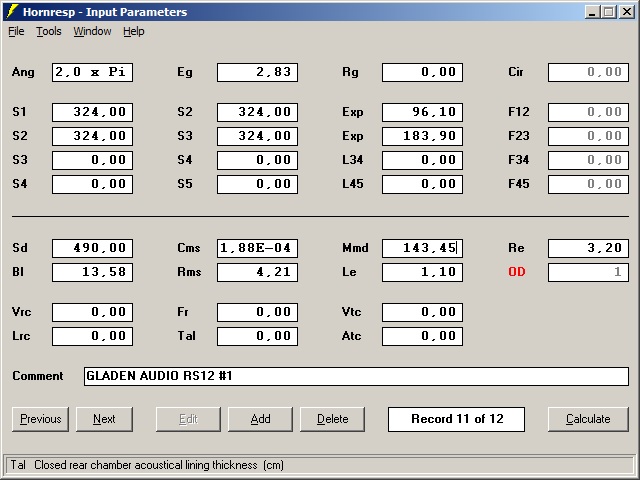Click the Ang field showing 2,0 x Pi
Viewport: 640px width, 480px height.
tap(92, 72)
